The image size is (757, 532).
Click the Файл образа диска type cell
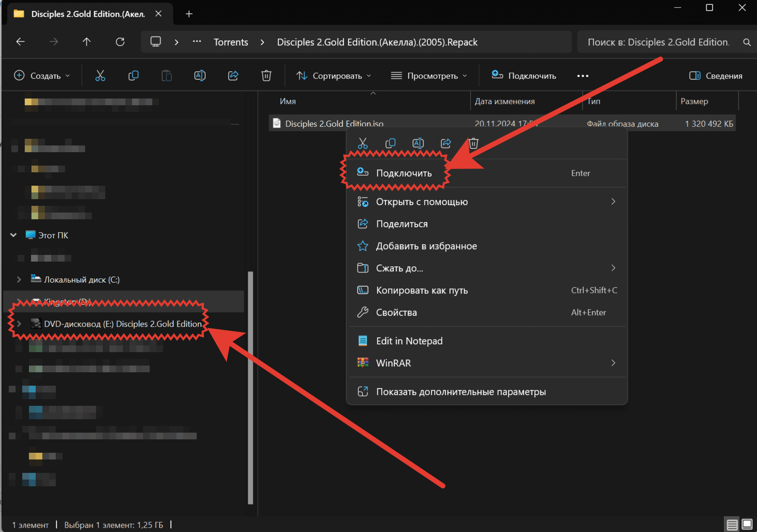622,124
